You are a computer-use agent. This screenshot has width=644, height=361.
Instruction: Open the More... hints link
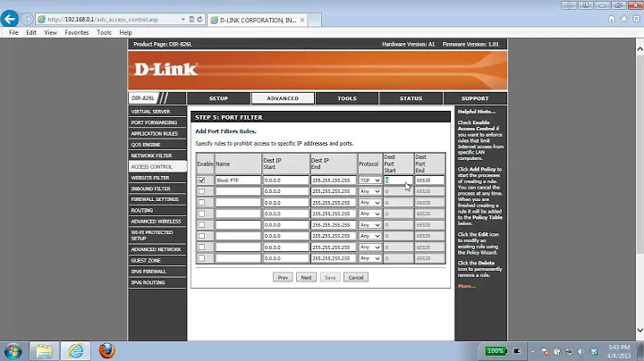point(467,286)
